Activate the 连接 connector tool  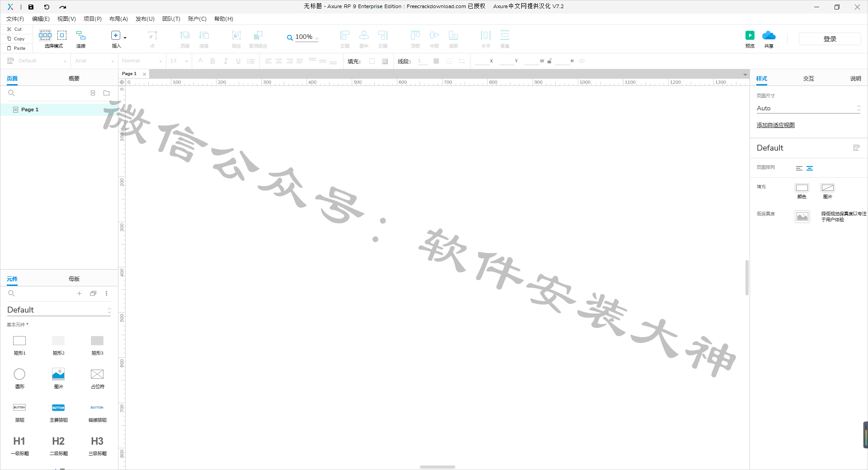coord(81,39)
